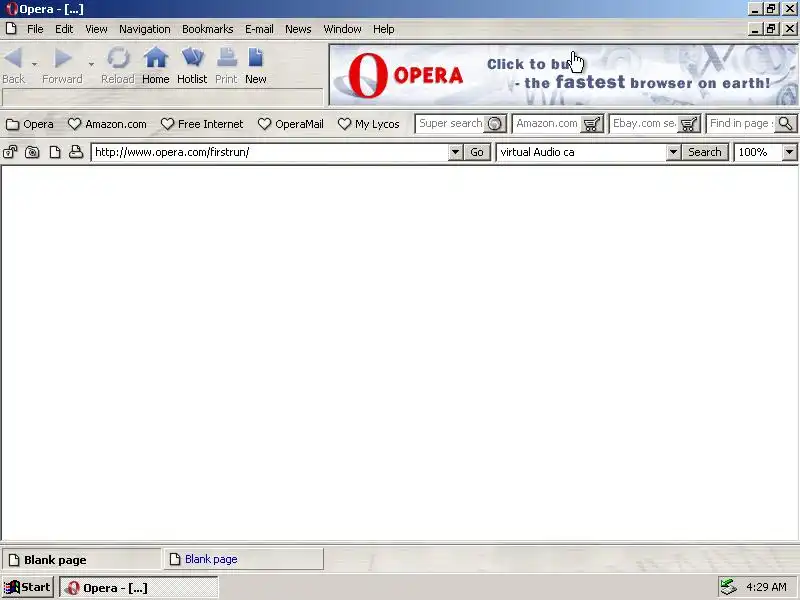Switch to the second Blank page tab
This screenshot has height=600, width=800.
(x=243, y=559)
